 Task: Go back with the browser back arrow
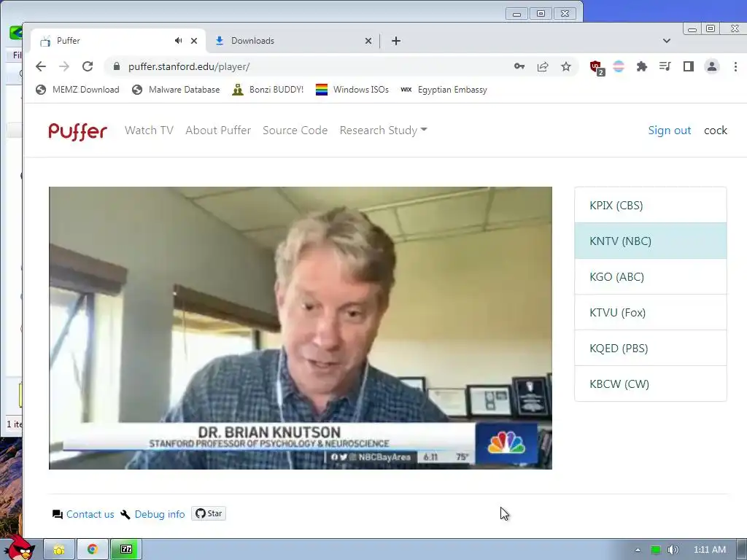41,66
